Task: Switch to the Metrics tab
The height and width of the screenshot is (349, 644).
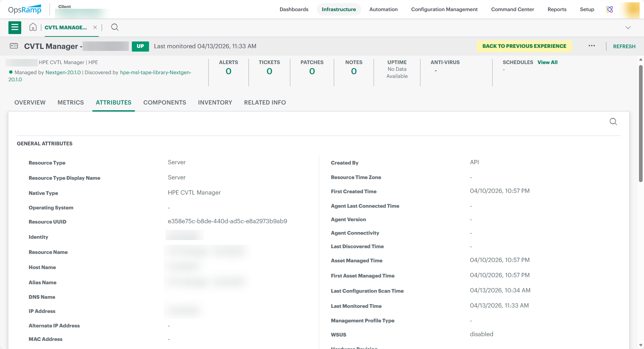Action: (x=70, y=103)
